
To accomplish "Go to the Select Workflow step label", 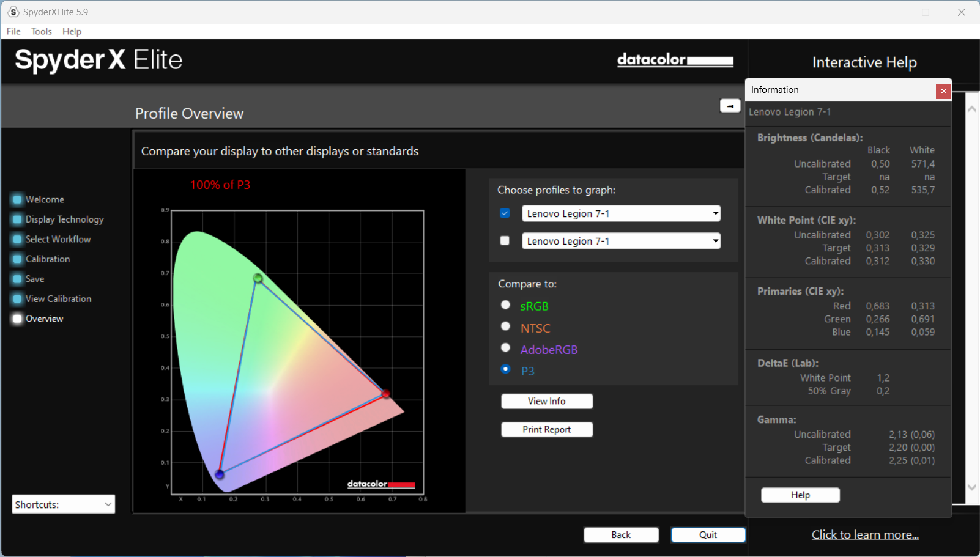I will 58,239.
